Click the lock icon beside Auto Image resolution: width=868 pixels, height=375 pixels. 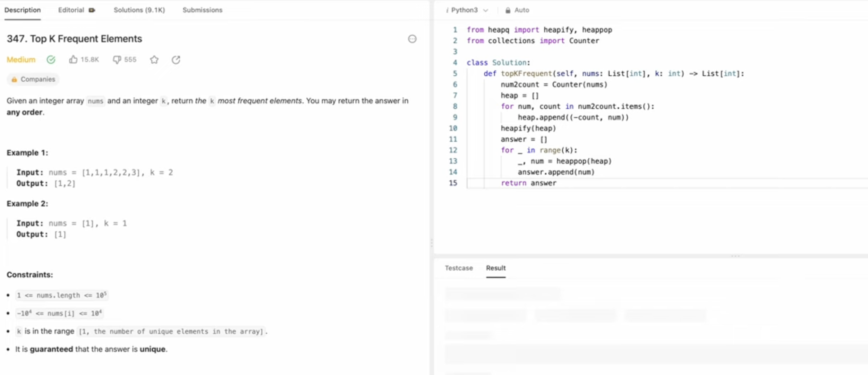pyautogui.click(x=508, y=10)
